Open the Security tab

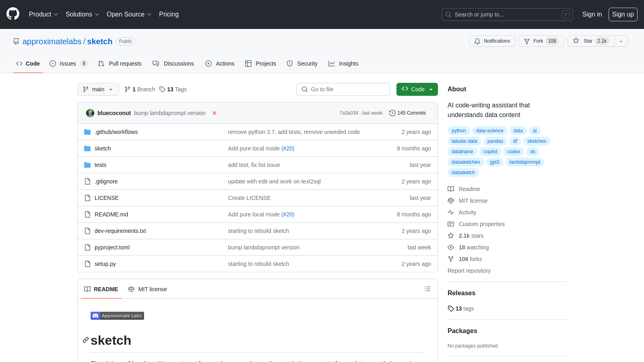[x=302, y=64]
